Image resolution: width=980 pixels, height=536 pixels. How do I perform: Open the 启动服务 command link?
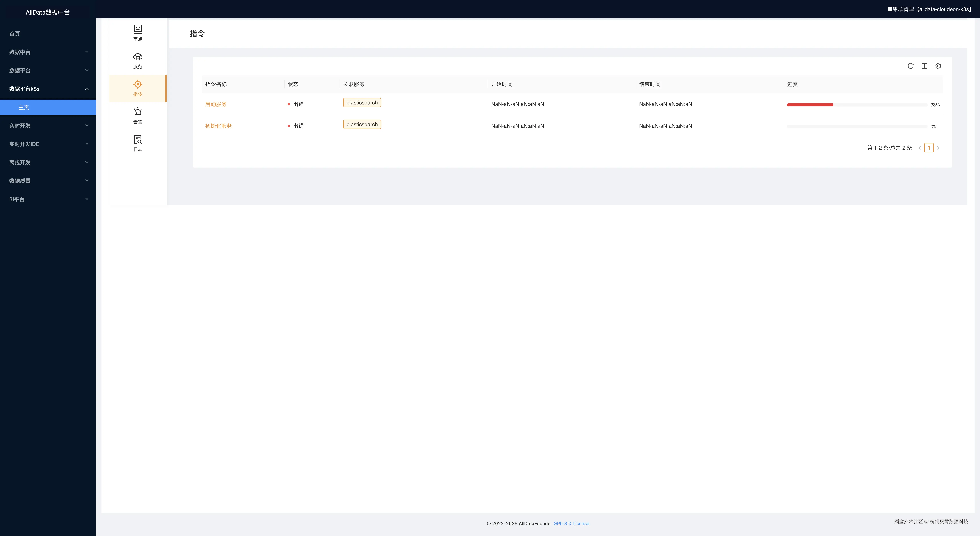pyautogui.click(x=216, y=104)
